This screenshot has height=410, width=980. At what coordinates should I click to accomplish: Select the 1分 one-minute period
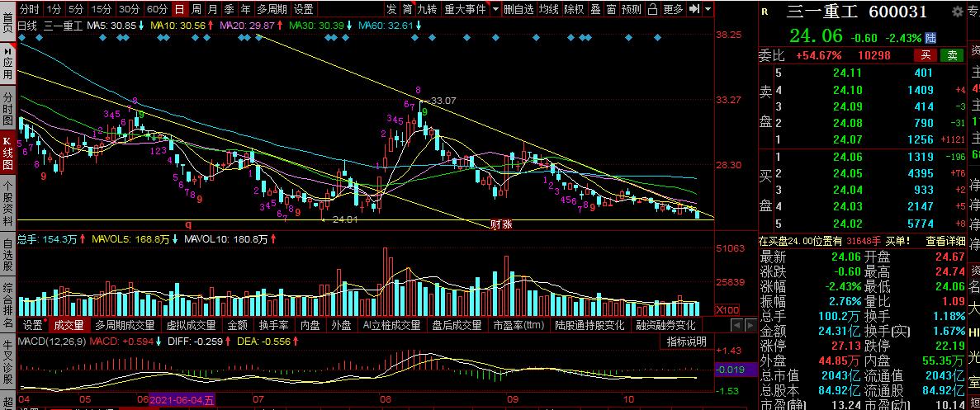click(x=54, y=9)
